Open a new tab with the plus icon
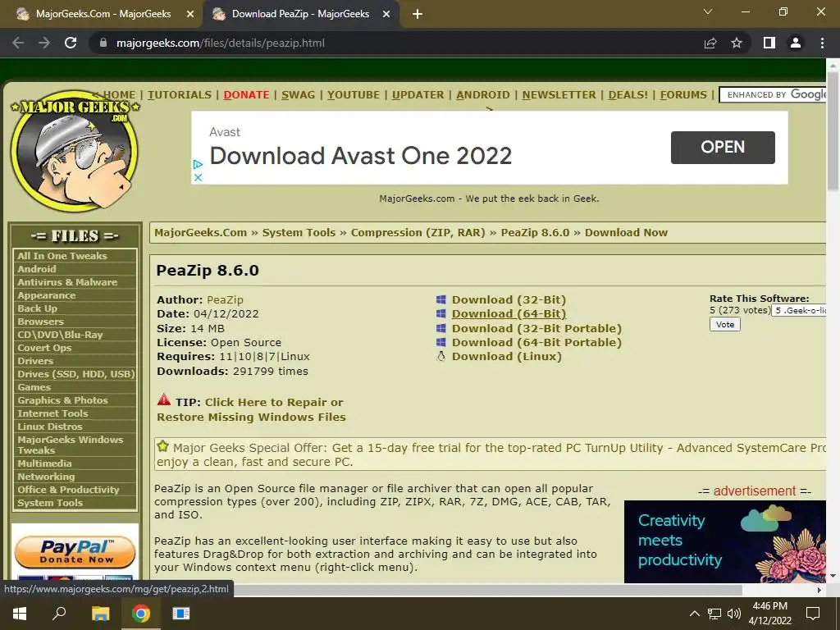Viewport: 840px width, 630px height. 418,14
